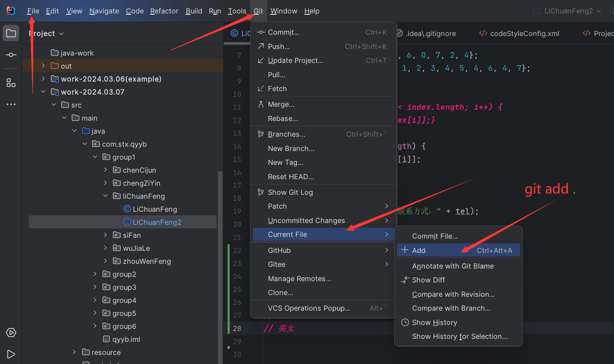Open the Services tool window icon

tap(11, 333)
